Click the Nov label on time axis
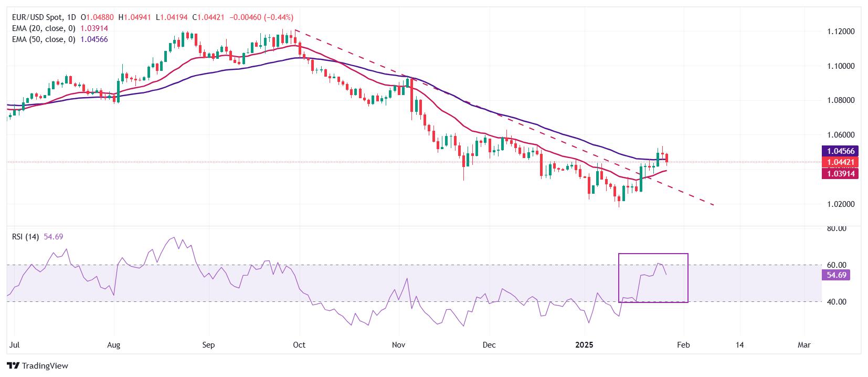The image size is (868, 377). [x=399, y=345]
